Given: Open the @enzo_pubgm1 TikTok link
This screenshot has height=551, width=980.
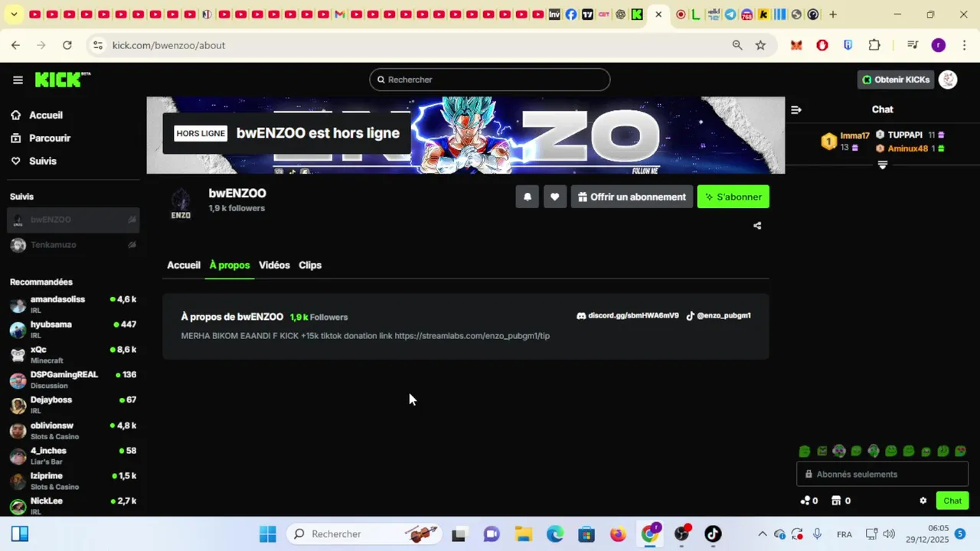Looking at the screenshot, I should click(718, 315).
